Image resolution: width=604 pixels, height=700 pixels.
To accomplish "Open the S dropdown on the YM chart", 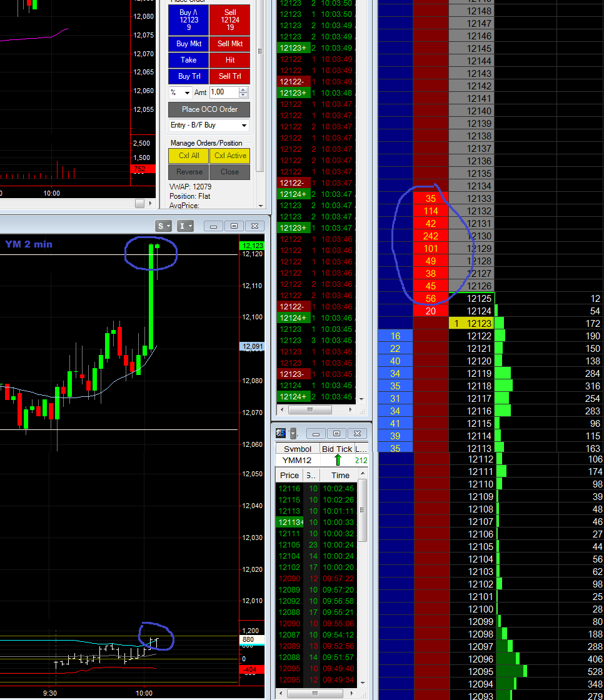I will click(x=164, y=226).
